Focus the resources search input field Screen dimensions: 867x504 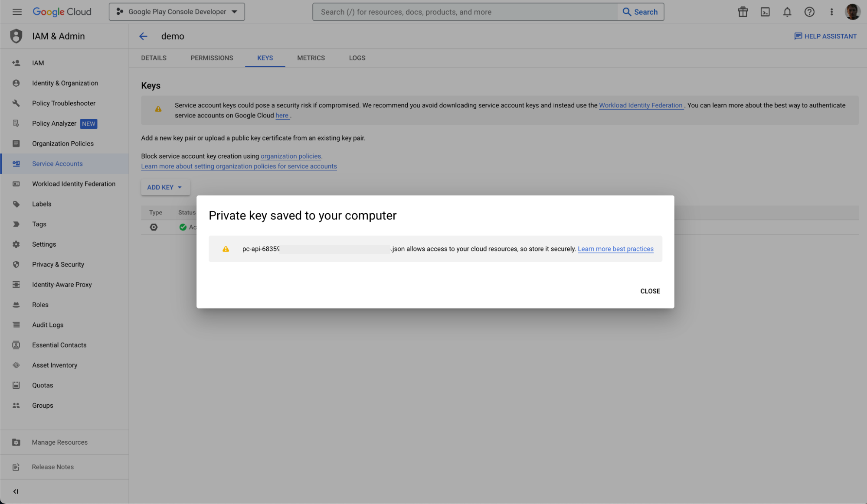point(465,12)
